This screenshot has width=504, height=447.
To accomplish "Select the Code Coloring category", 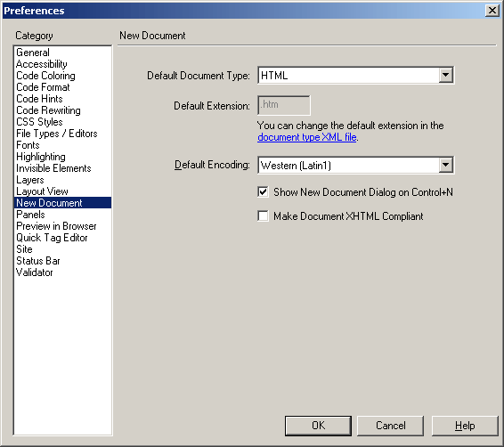I will coord(45,76).
